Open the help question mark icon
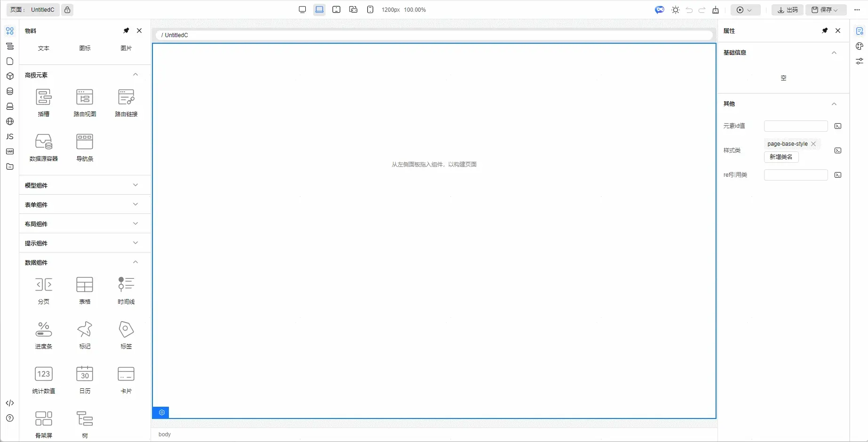This screenshot has width=868, height=442. pyautogui.click(x=10, y=418)
